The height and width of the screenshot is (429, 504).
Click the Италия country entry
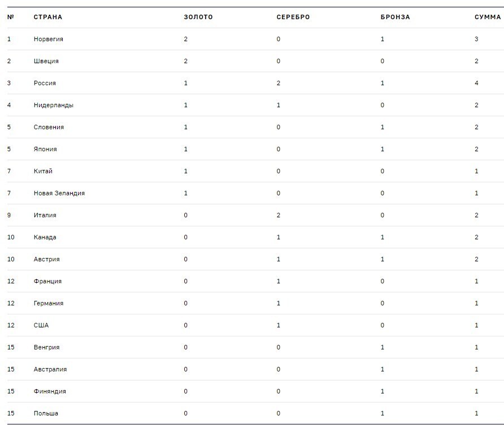coord(45,215)
